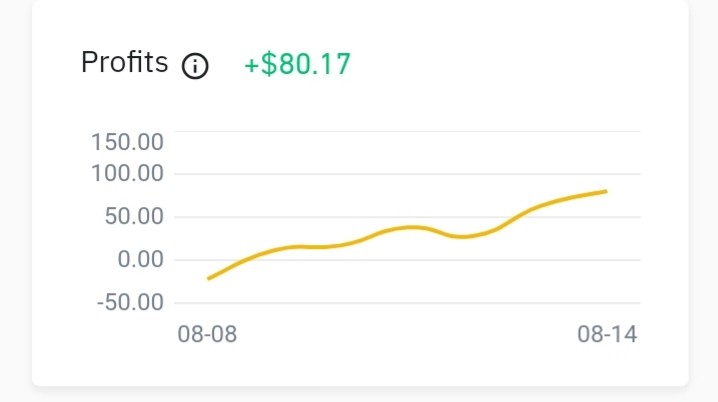The width and height of the screenshot is (718, 402).
Task: Click the first plateau on the yellow curve above zero
Action: coord(311,247)
